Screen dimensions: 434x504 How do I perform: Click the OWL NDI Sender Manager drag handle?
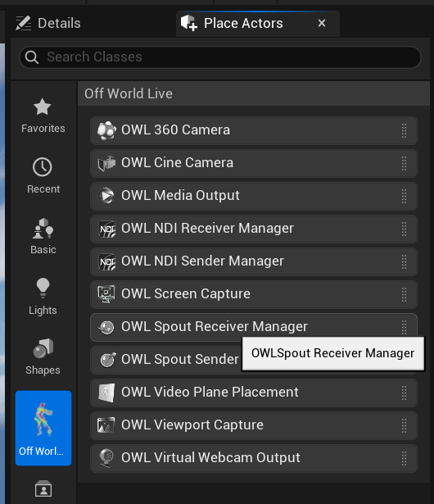[x=405, y=261]
